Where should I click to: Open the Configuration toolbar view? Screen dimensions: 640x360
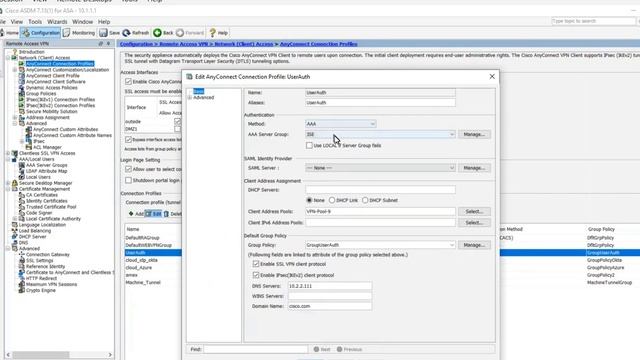(40, 33)
